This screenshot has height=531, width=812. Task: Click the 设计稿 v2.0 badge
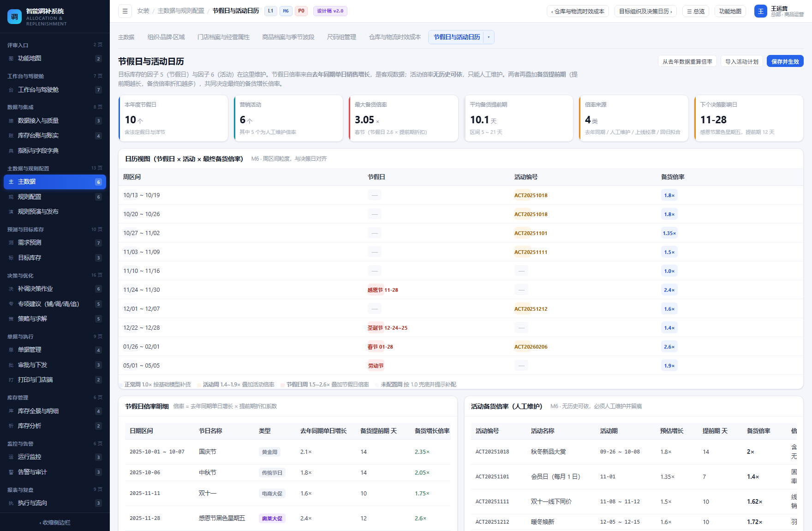pos(330,11)
